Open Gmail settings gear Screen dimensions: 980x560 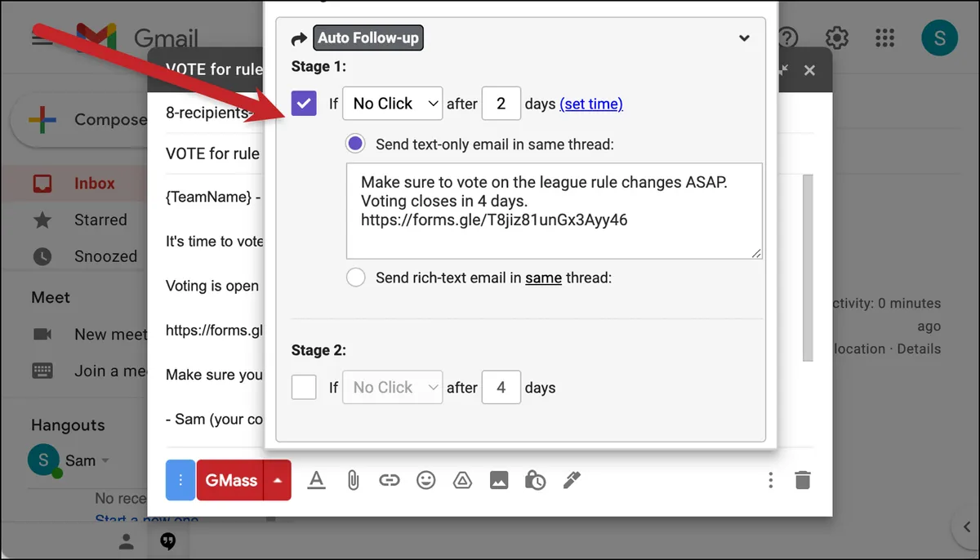click(x=836, y=38)
